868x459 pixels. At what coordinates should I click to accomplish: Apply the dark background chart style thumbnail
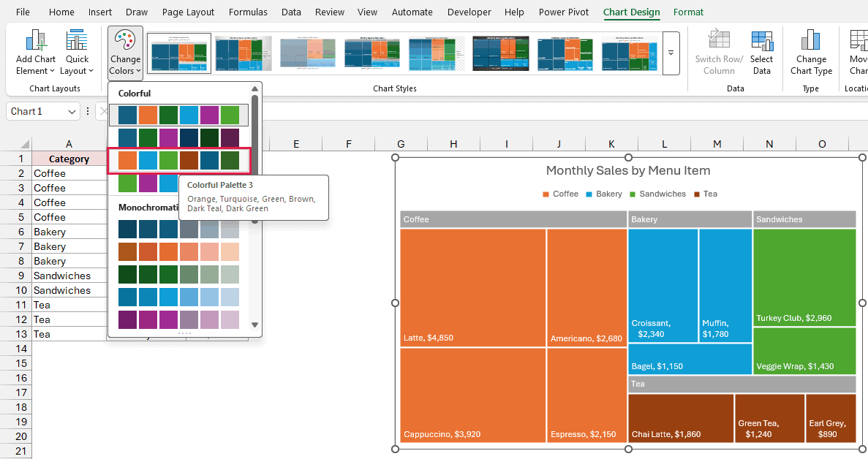click(501, 53)
